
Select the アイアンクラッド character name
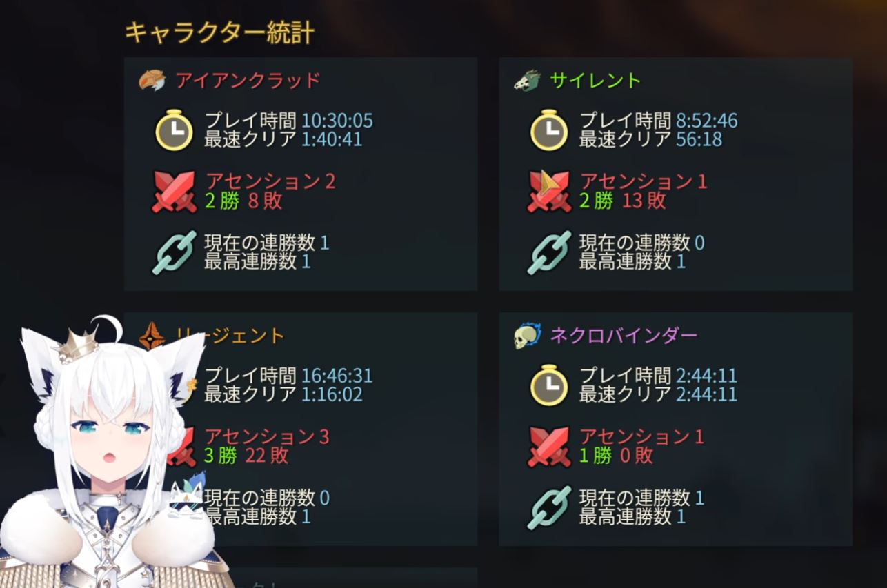pyautogui.click(x=248, y=81)
